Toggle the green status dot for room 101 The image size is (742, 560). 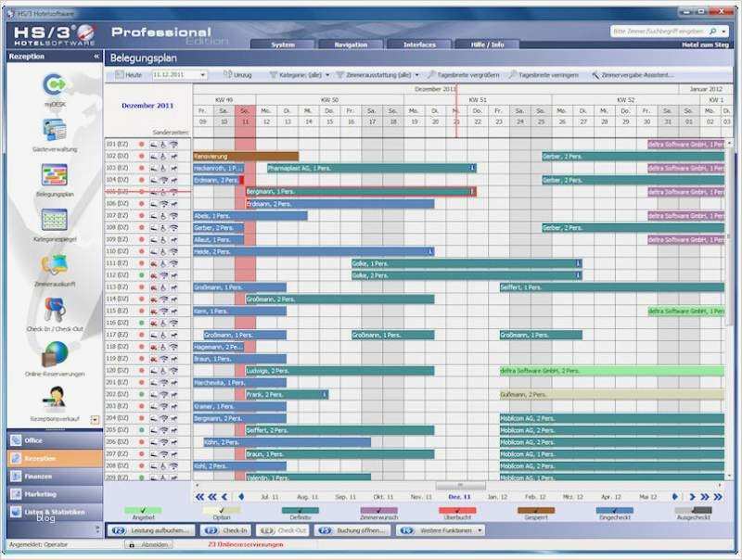coord(141,144)
